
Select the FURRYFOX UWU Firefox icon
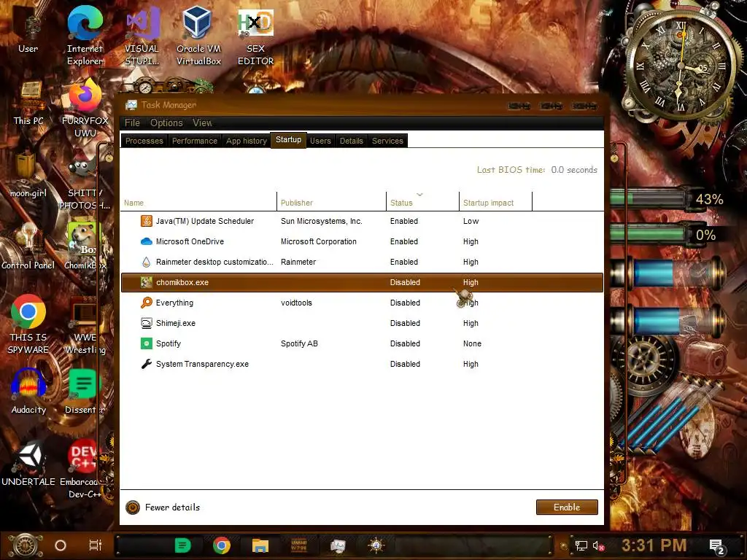[85, 109]
